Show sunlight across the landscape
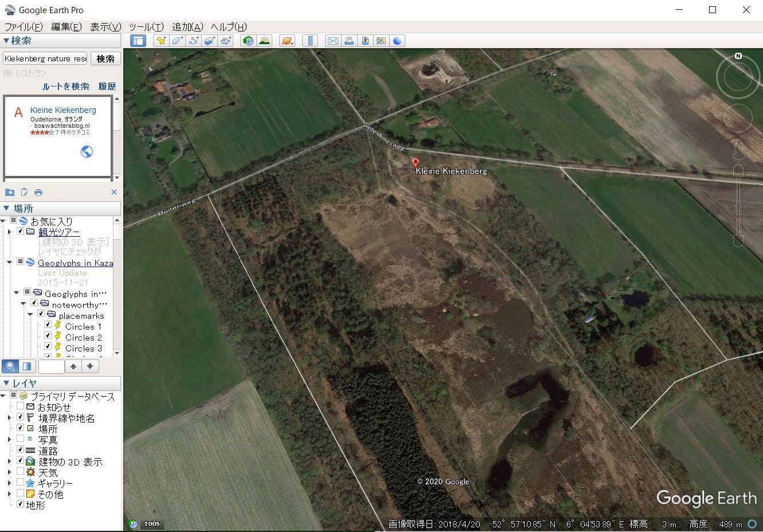The image size is (763, 532). pos(264,41)
